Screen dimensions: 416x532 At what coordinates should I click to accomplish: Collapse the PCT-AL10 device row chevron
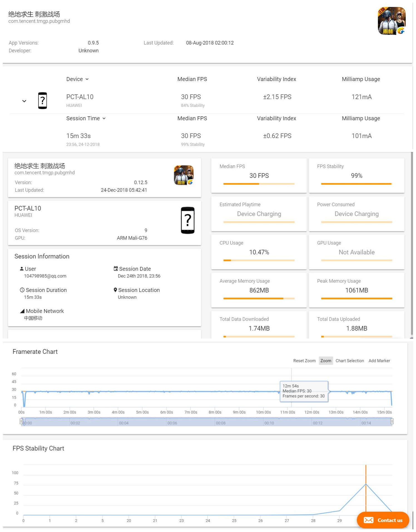point(24,101)
